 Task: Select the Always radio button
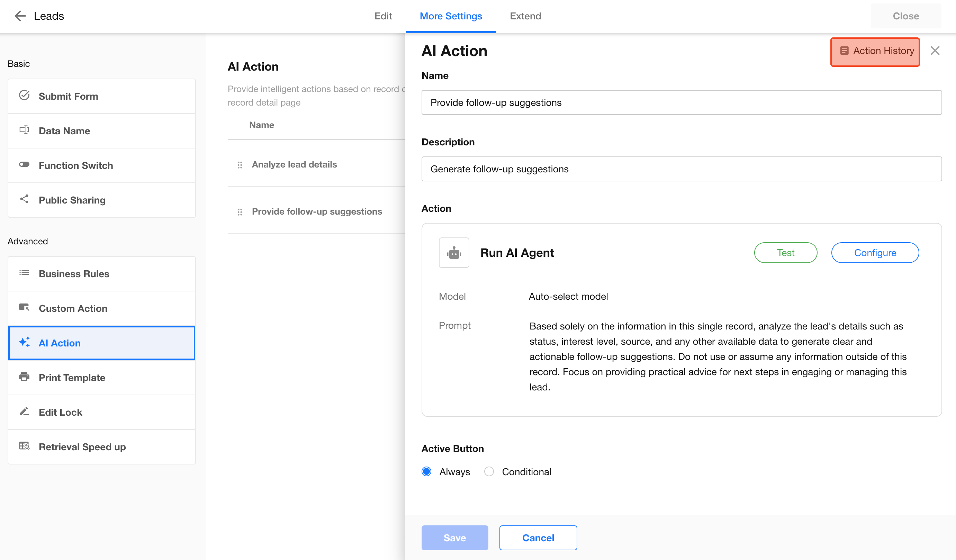(x=426, y=472)
